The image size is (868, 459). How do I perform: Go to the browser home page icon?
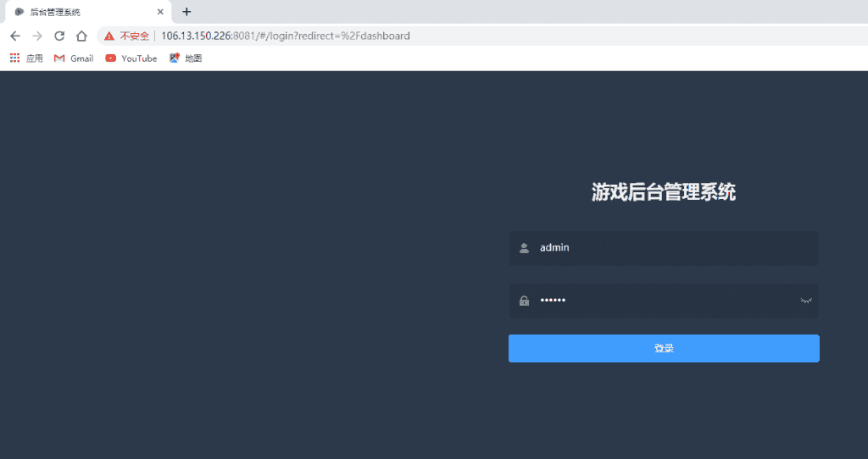pyautogui.click(x=81, y=36)
